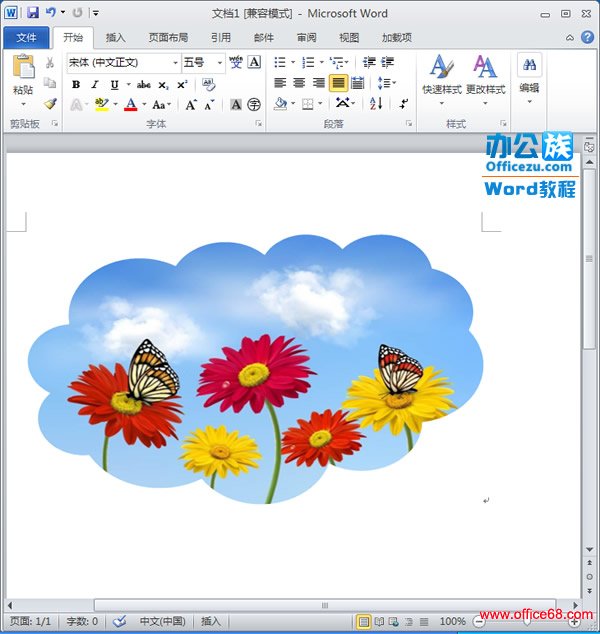Click the Sort A-Z icon
Screen dimensions: 600x634
(x=376, y=104)
